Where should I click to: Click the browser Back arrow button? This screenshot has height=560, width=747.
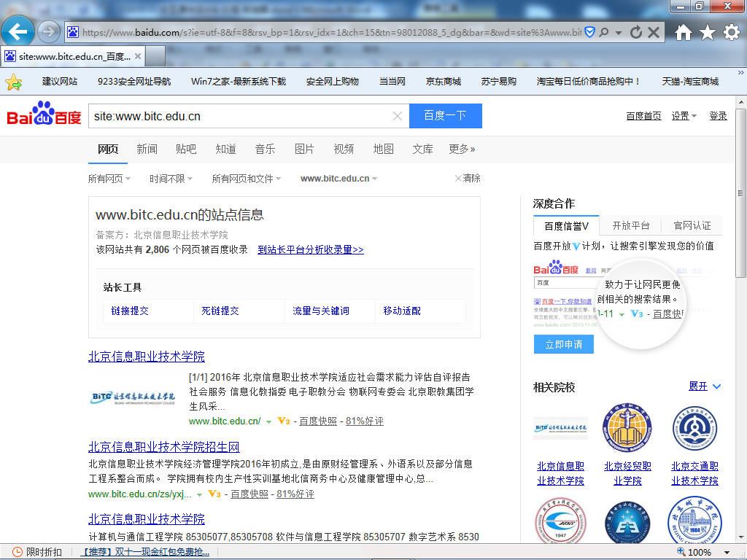tap(18, 32)
